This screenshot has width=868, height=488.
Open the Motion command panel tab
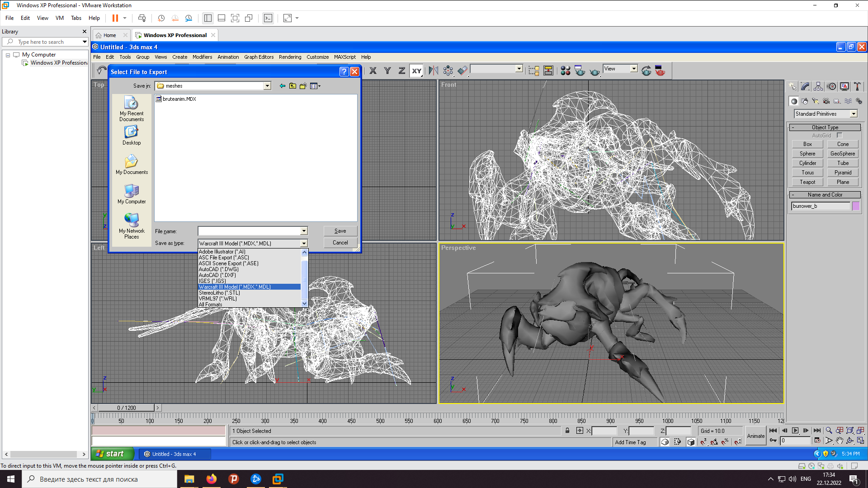(831, 86)
